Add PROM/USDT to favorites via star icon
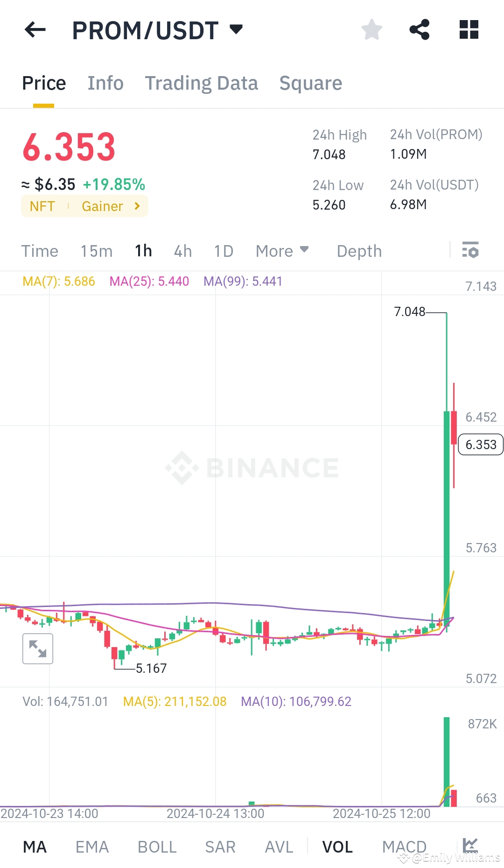Viewport: 504px width, 868px height. point(371,30)
